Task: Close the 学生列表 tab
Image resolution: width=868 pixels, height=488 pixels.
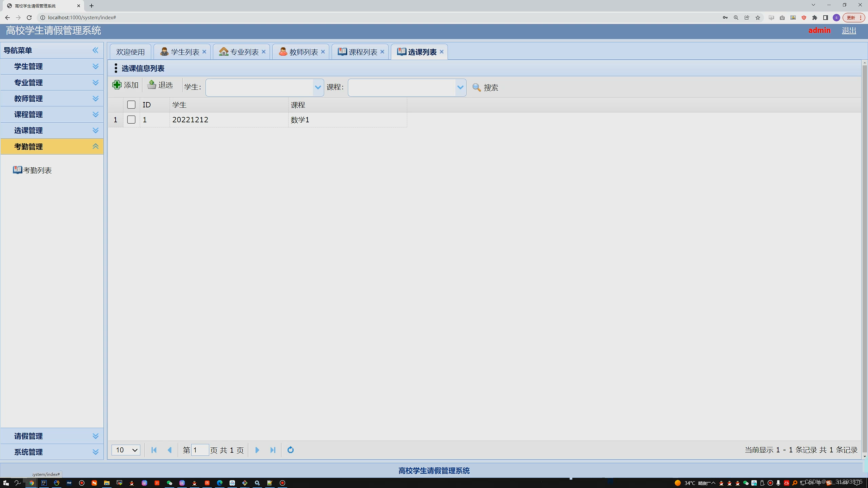Action: click(x=204, y=52)
